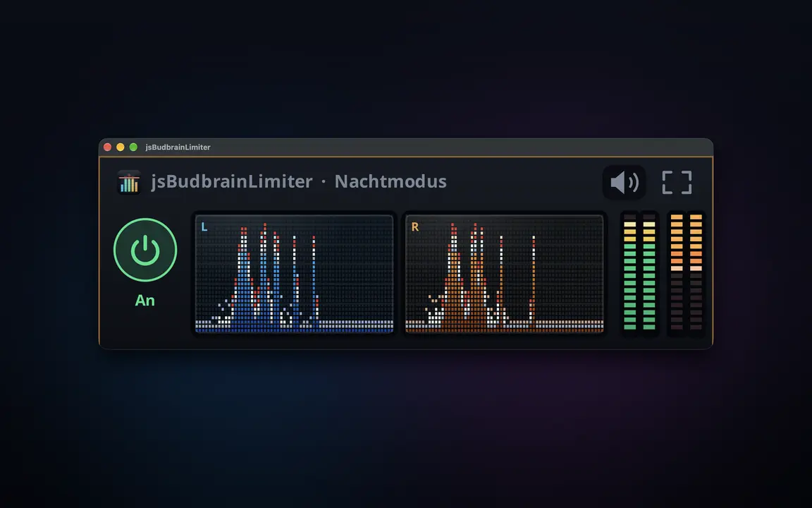This screenshot has height=508, width=812.
Task: Toggle fullscreen with the corner-brackets icon
Action: point(677,183)
